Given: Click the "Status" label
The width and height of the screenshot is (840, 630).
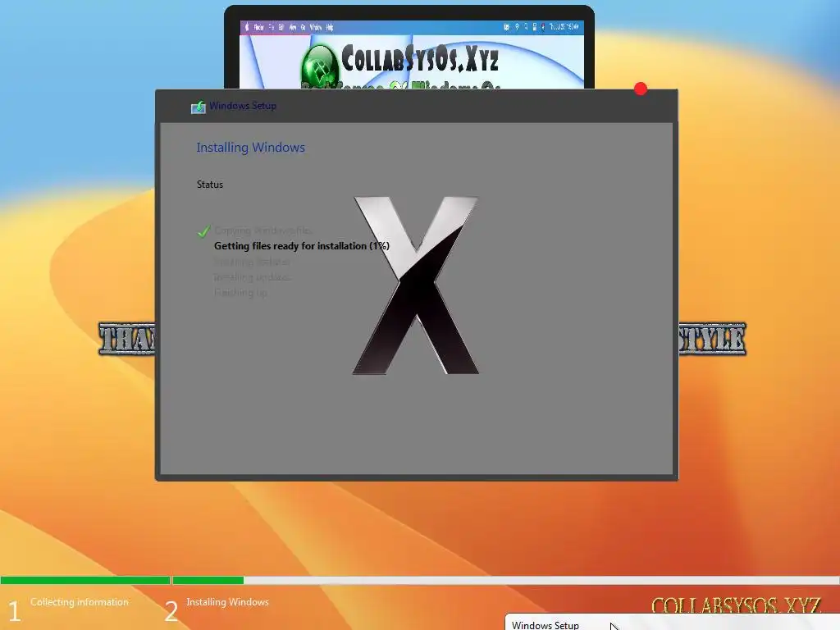Looking at the screenshot, I should (x=209, y=185).
